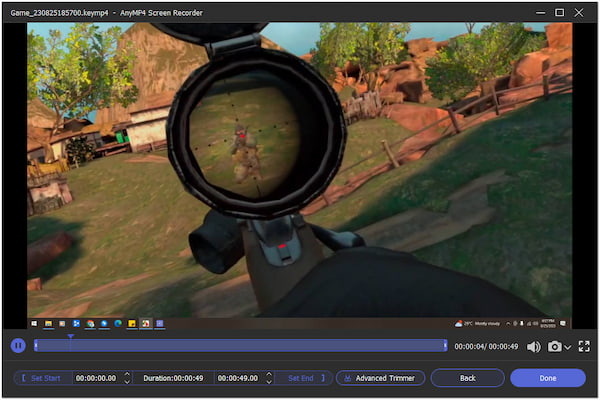
Task: Expand the camera snapshot dropdown arrow
Action: coord(568,347)
